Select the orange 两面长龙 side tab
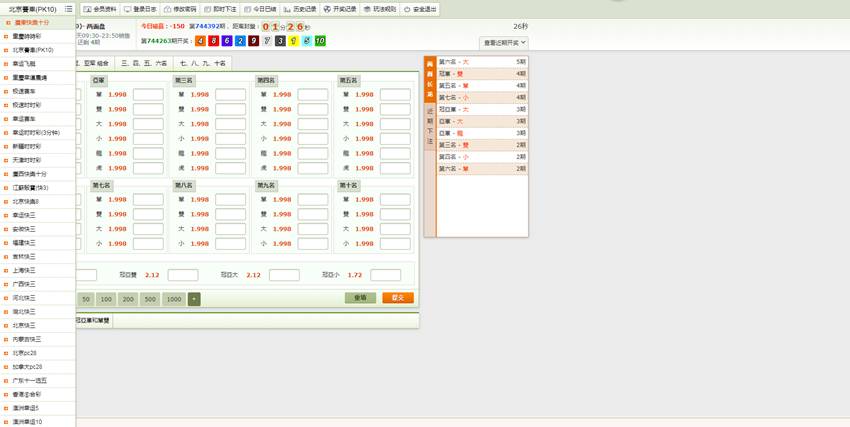 click(430, 79)
